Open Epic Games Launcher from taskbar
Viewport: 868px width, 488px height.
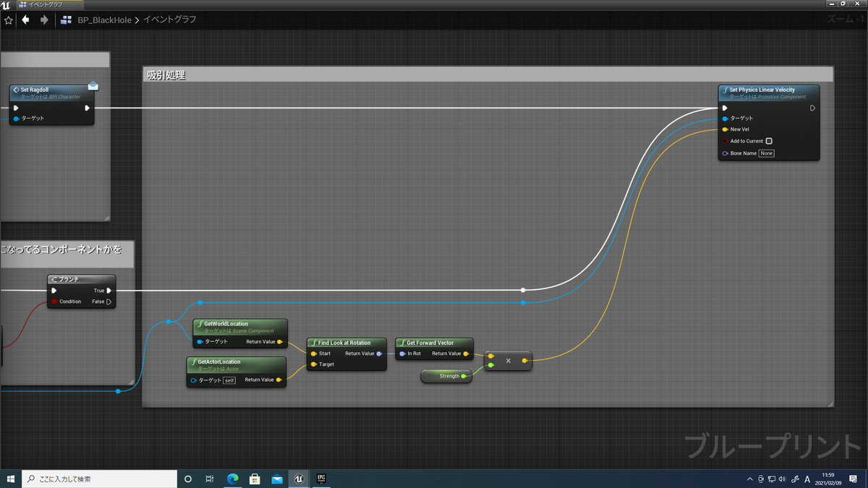[x=321, y=479]
